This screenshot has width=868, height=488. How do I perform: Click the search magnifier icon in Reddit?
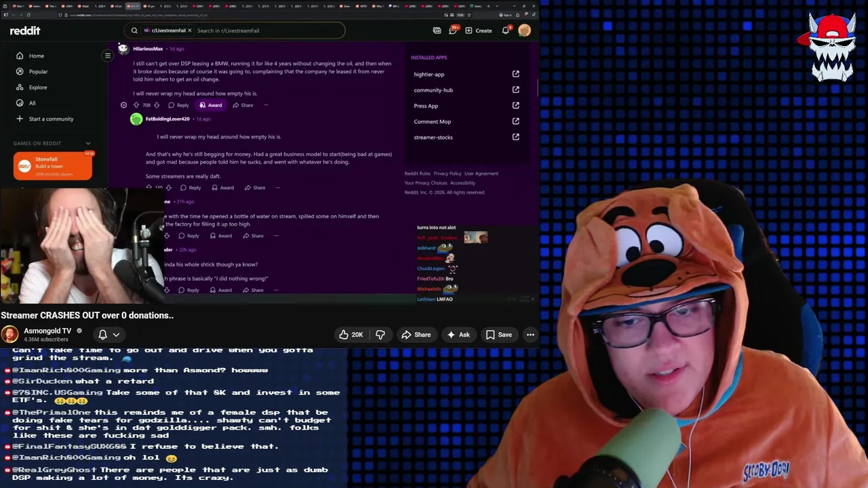point(134,30)
